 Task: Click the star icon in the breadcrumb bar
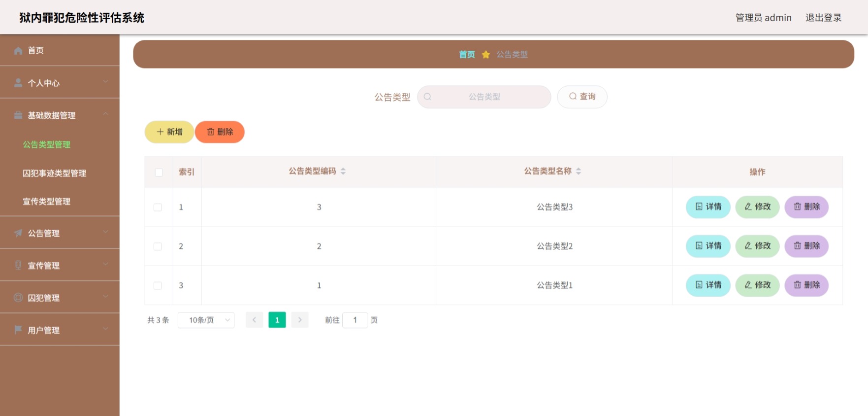tap(485, 54)
